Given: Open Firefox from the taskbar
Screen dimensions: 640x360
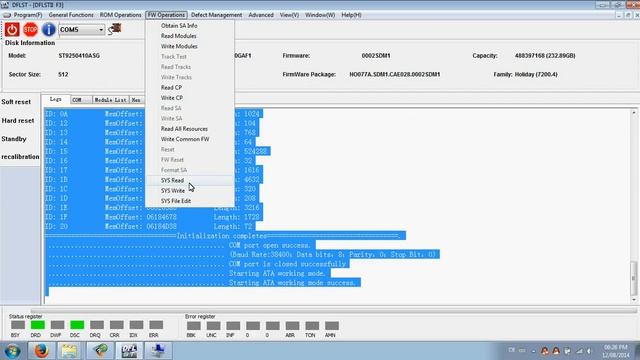Looking at the screenshot, I should point(41,351).
